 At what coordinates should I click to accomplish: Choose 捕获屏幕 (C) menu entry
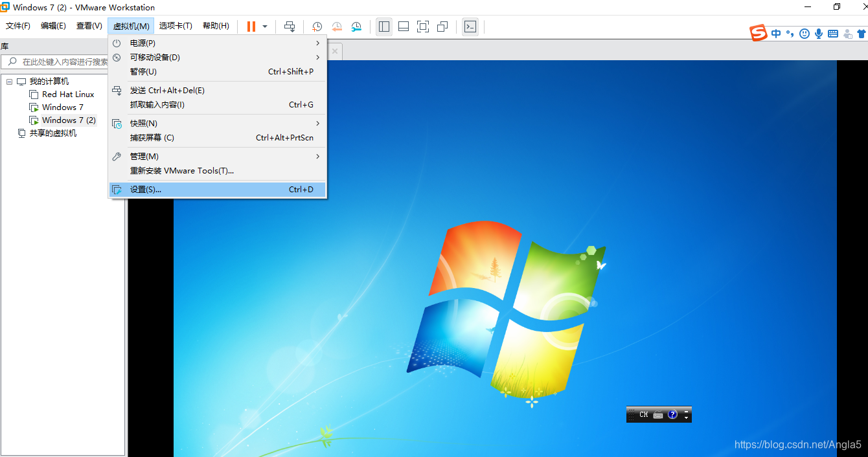click(x=217, y=138)
